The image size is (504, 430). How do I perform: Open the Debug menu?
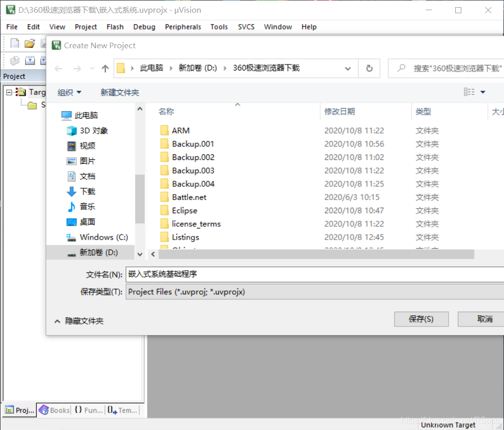point(144,27)
